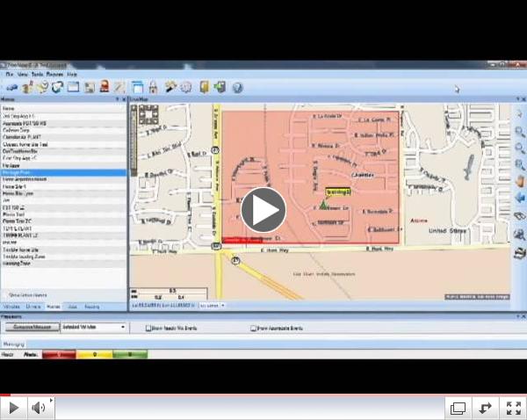Viewport: 527px width, 420px height.
Task: Click the blue Help question mark toolbar icon
Action: [237, 88]
